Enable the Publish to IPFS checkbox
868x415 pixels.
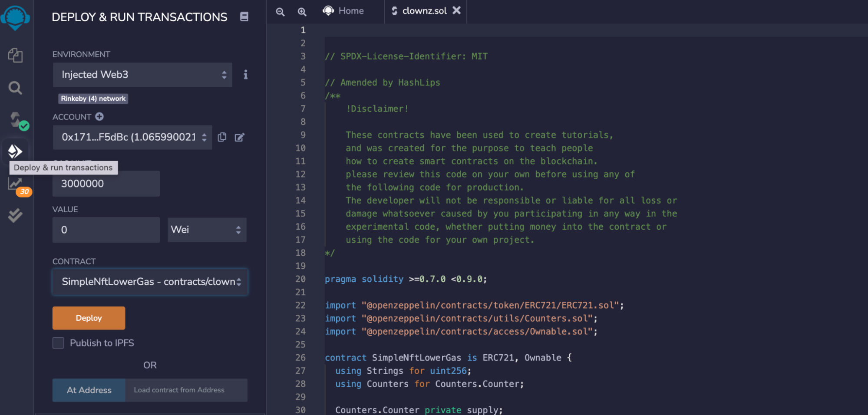point(58,343)
